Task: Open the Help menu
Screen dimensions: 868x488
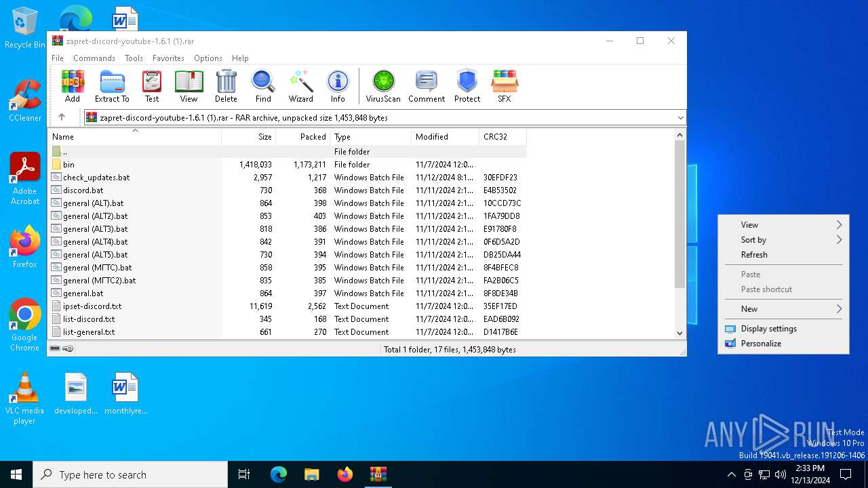Action: click(x=240, y=58)
